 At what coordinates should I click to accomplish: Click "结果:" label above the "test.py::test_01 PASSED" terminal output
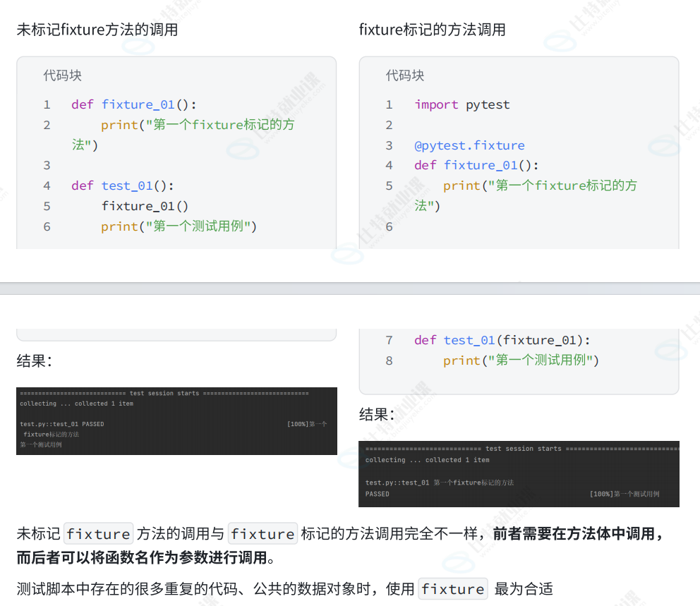coord(35,360)
